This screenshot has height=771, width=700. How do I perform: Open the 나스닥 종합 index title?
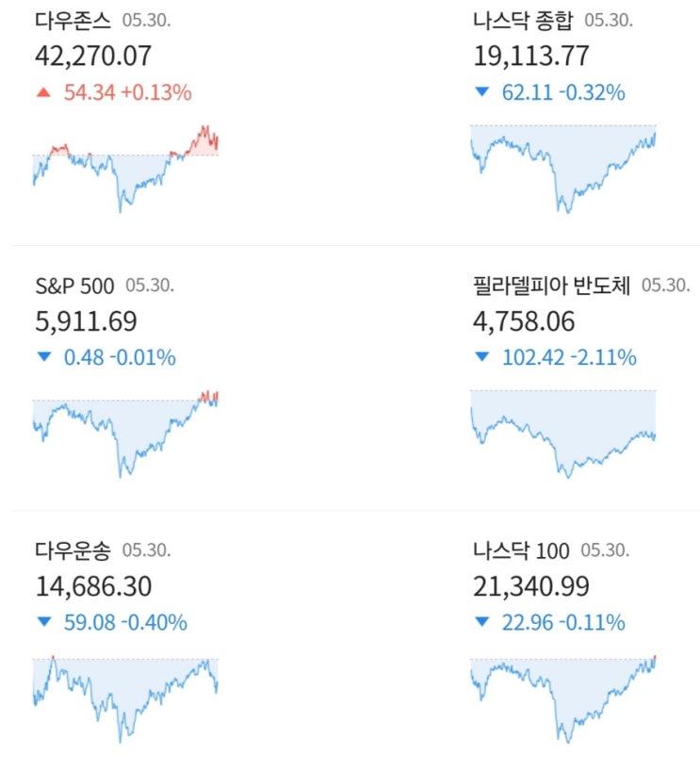pos(523,20)
